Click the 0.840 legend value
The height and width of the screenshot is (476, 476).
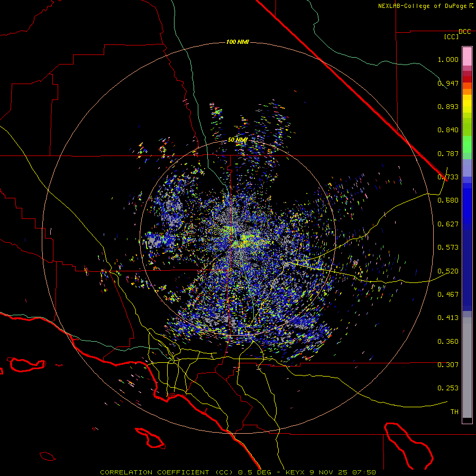coord(448,130)
